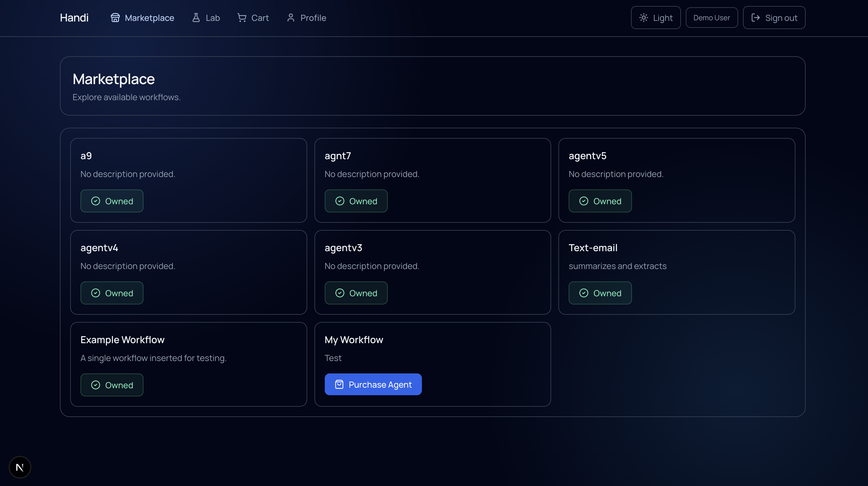Click the Next.js N badge icon
The image size is (868, 486).
point(20,467)
